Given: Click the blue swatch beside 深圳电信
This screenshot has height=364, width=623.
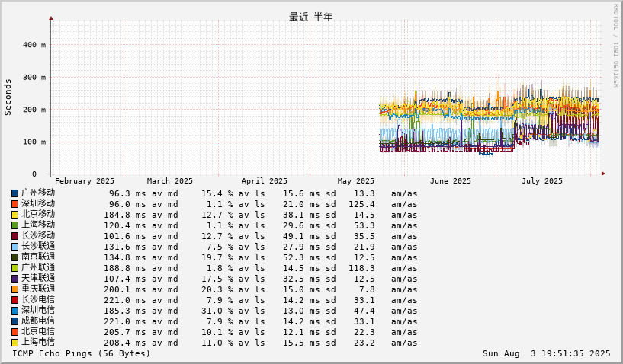Looking at the screenshot, I should pyautogui.click(x=14, y=311).
